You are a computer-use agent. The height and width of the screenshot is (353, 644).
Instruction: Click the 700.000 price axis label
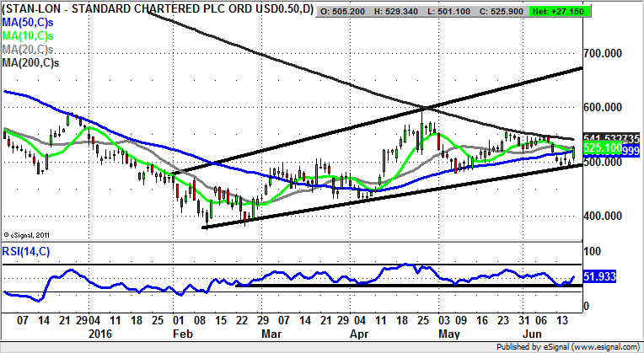pos(609,54)
